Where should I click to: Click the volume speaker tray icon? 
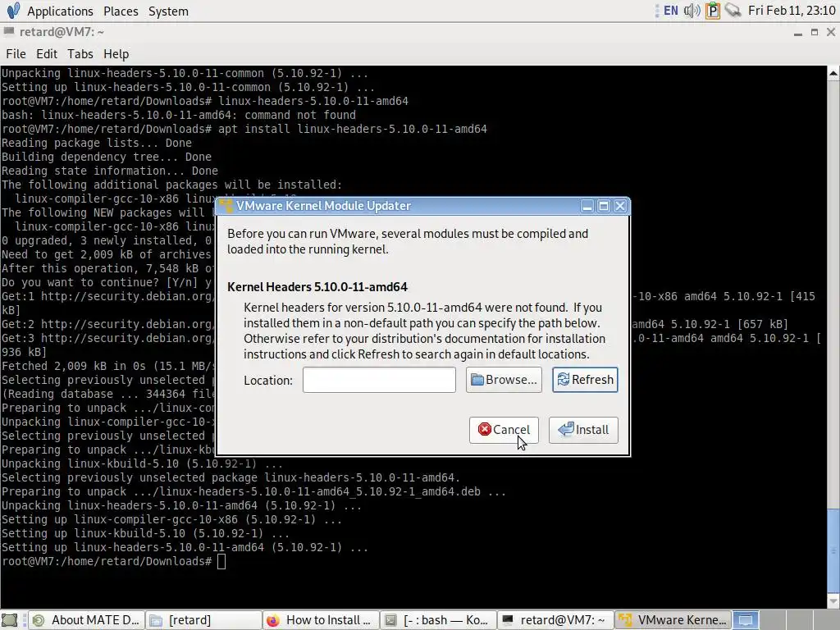[x=692, y=11]
